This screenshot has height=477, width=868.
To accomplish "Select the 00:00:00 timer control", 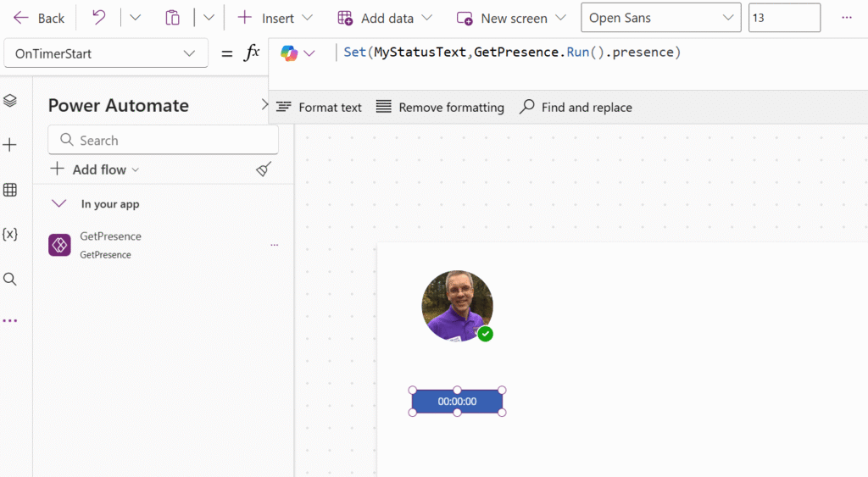I will coord(457,402).
